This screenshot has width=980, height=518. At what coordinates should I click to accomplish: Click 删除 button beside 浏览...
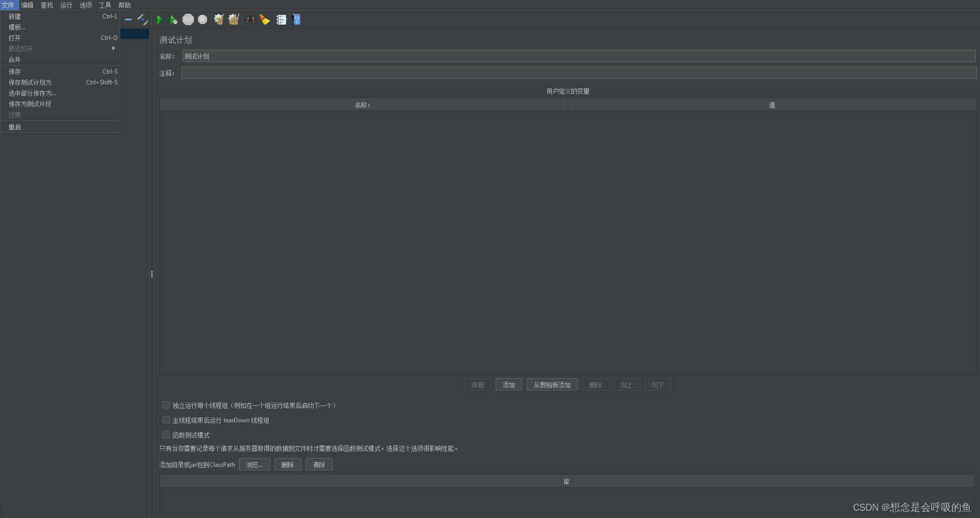pyautogui.click(x=287, y=465)
